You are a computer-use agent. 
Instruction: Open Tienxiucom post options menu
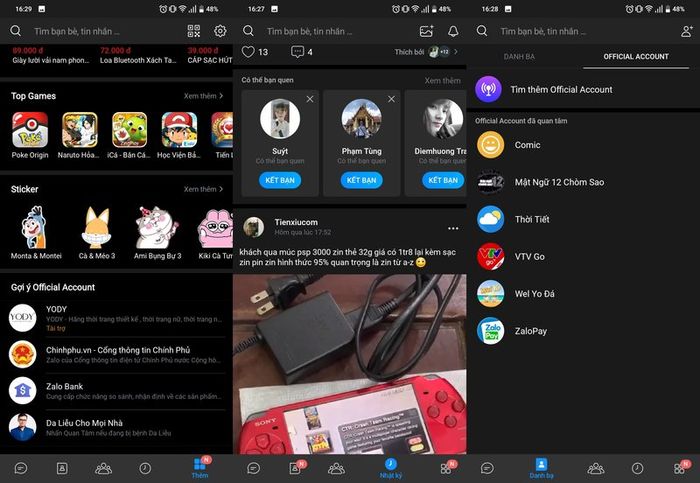pyautogui.click(x=453, y=228)
